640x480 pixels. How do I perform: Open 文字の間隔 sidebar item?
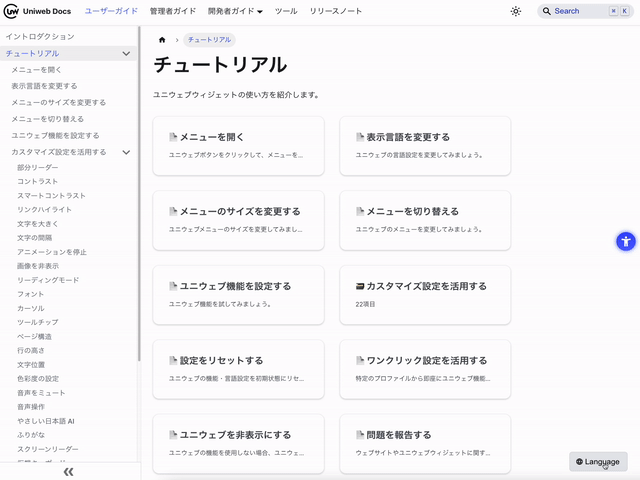pyautogui.click(x=34, y=238)
